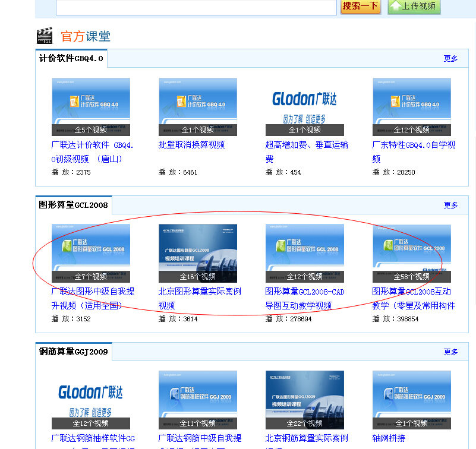Select the 图形算量GCL2008 section tab
476x449 pixels.
pyautogui.click(x=74, y=205)
